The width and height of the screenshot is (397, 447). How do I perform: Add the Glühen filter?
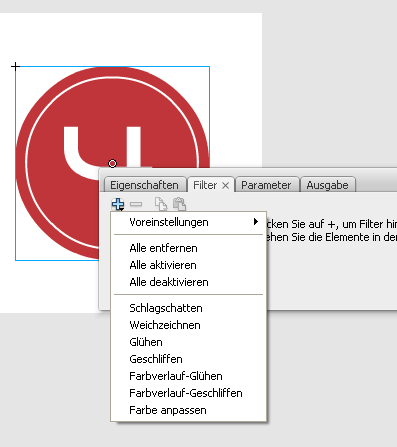tap(189, 342)
